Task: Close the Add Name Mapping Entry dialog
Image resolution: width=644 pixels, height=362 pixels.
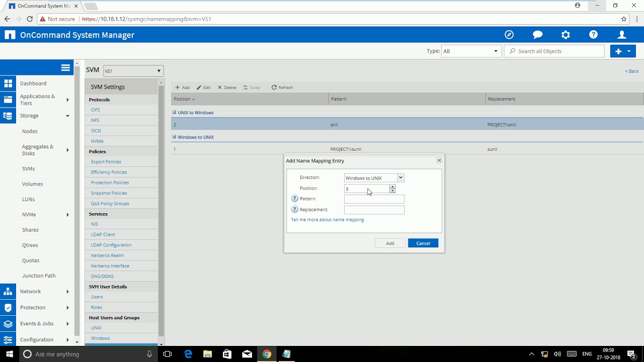Action: 439,160
